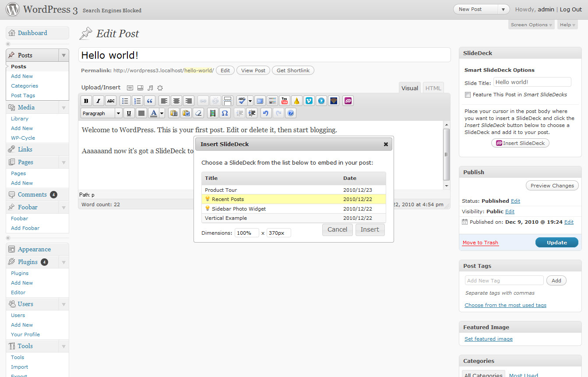The height and width of the screenshot is (377, 588).
Task: Open the New Post dropdown arrow
Action: click(x=503, y=9)
